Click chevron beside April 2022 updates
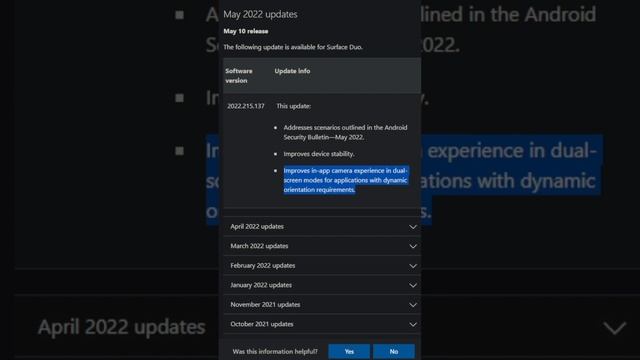This screenshot has width=640, height=360. tap(413, 227)
